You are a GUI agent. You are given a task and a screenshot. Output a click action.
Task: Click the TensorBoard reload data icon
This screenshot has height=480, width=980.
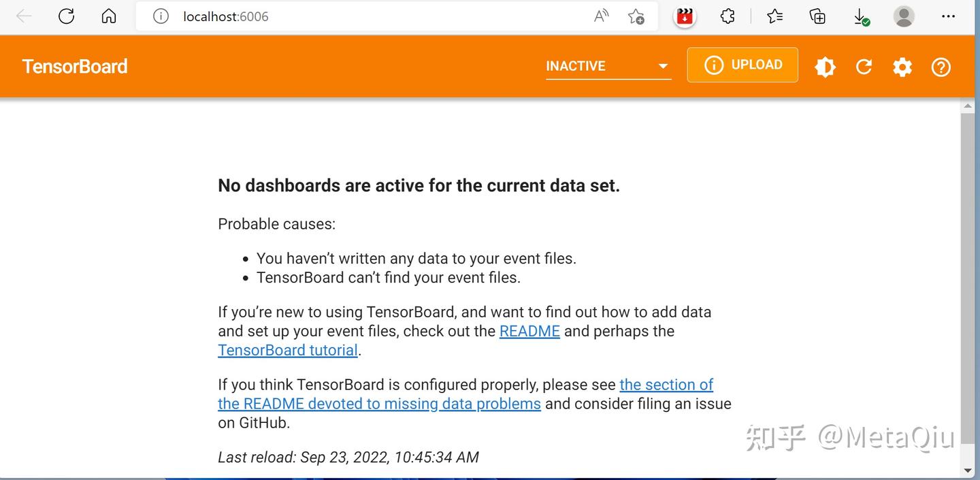[864, 67]
